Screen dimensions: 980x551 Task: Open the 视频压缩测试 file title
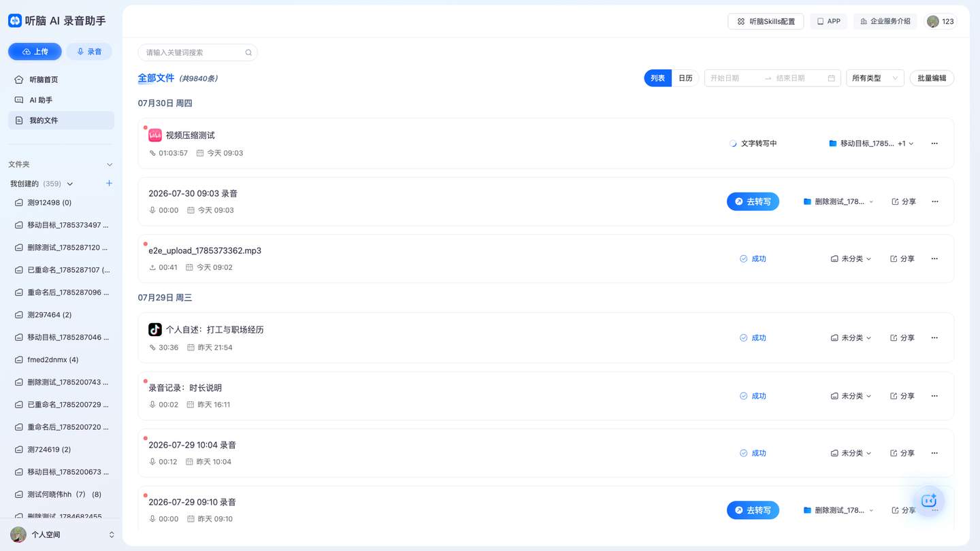coord(191,135)
